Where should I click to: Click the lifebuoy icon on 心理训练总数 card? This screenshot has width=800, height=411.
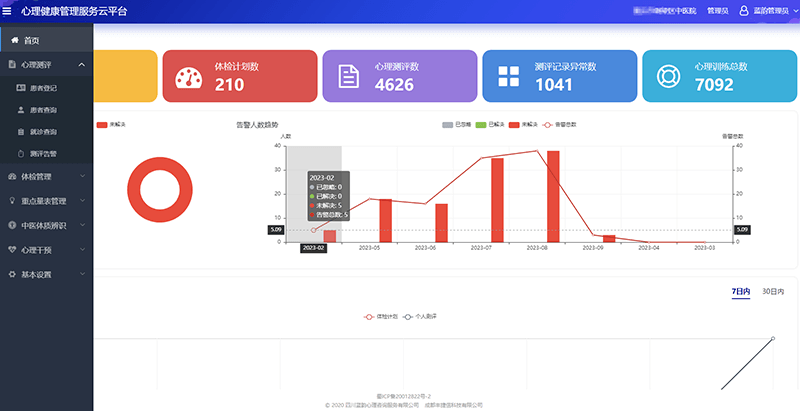pyautogui.click(x=667, y=77)
